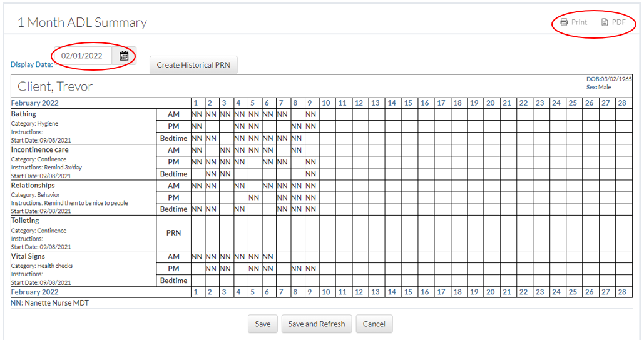
Task: Click the Bathing task name
Action: pos(24,114)
